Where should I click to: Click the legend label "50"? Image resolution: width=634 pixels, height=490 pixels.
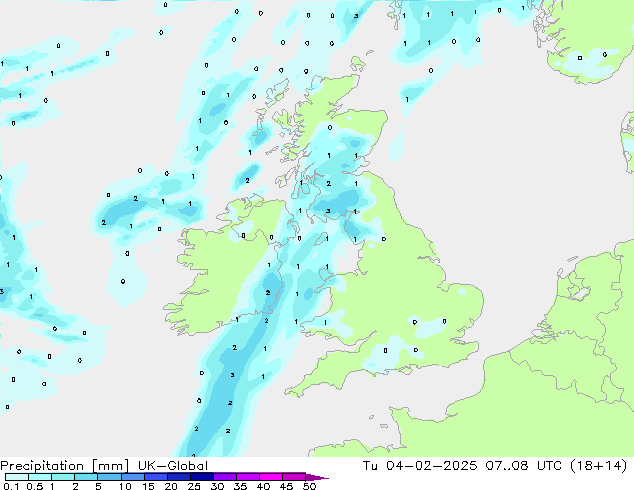click(309, 486)
